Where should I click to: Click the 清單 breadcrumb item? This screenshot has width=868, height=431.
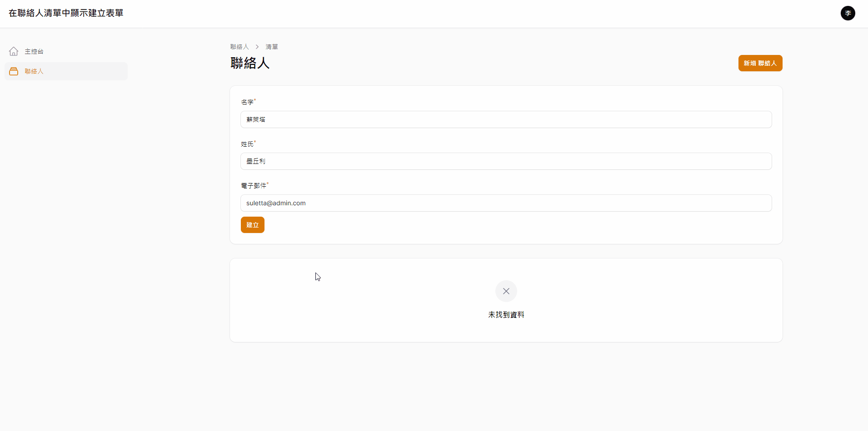click(272, 46)
